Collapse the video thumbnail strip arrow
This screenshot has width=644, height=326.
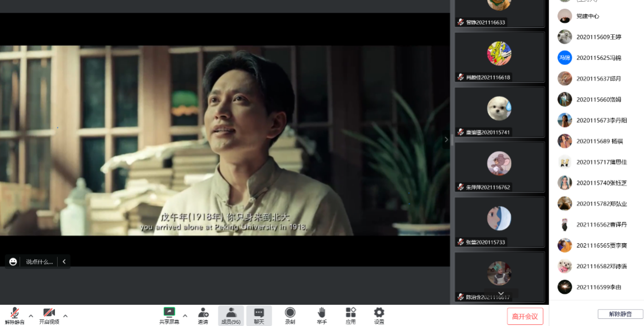[x=446, y=140]
